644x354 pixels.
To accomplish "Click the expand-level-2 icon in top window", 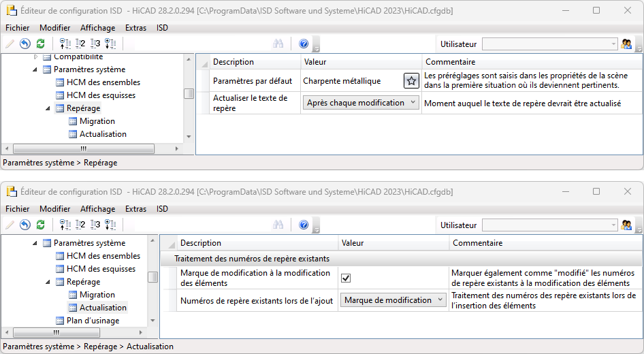I will click(80, 44).
